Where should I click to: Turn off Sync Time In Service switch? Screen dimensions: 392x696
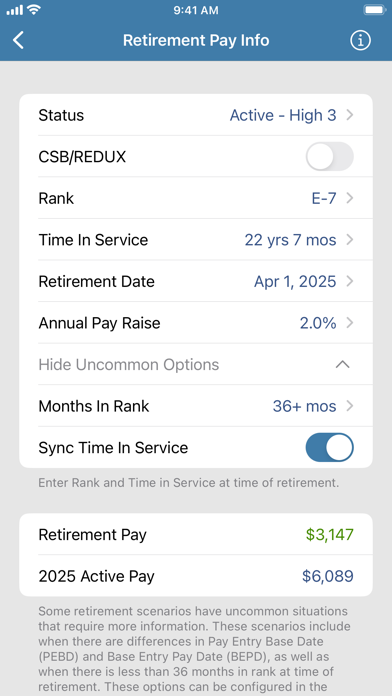[329, 447]
